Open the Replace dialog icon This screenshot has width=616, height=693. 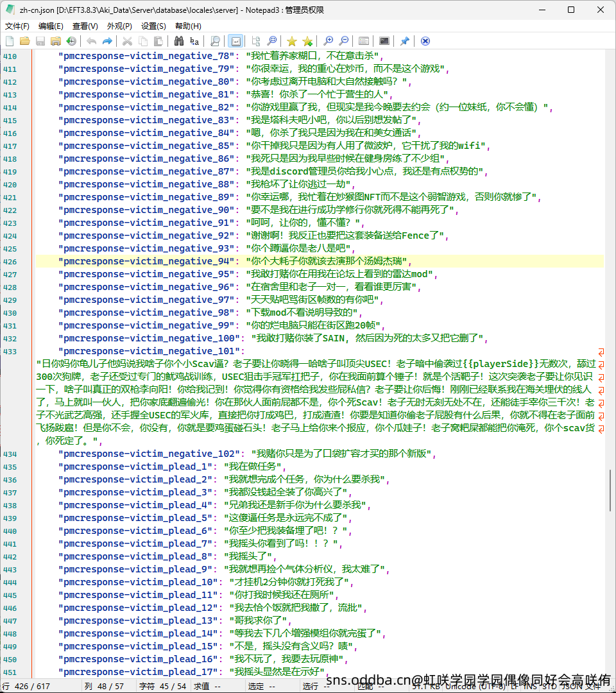pos(193,41)
